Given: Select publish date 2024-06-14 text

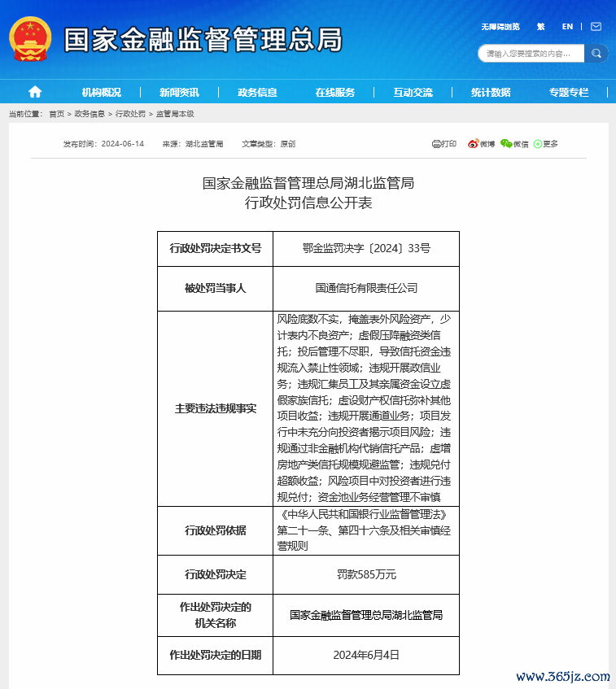Looking at the screenshot, I should point(123,144).
